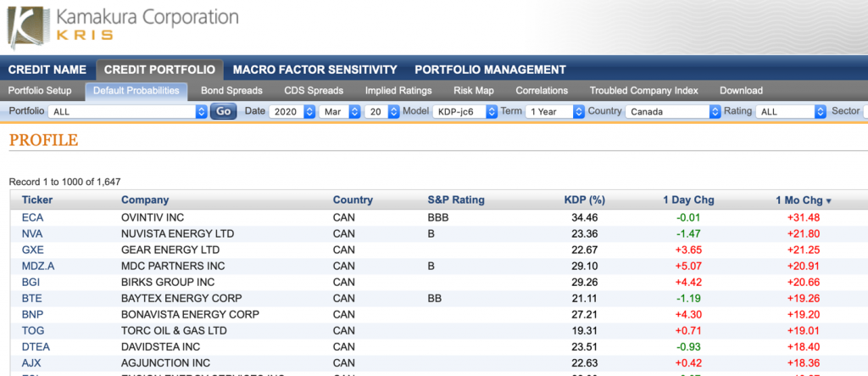Click the BBB rating for Ovintiv

pos(438,217)
